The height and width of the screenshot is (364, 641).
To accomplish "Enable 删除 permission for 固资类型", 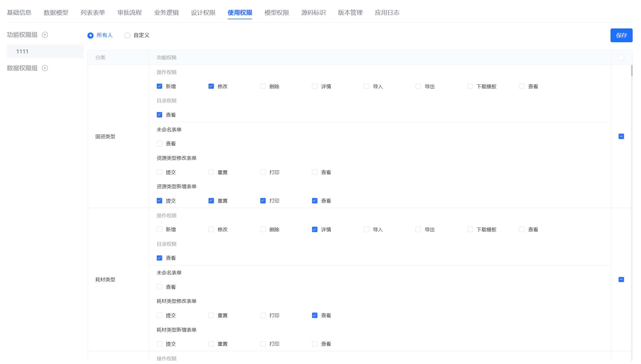I will (263, 86).
